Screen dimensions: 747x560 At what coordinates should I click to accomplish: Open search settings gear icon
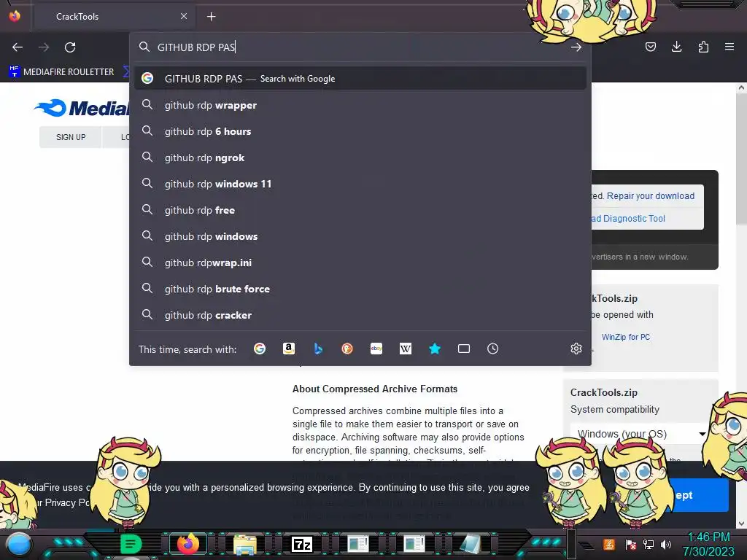pyautogui.click(x=576, y=349)
